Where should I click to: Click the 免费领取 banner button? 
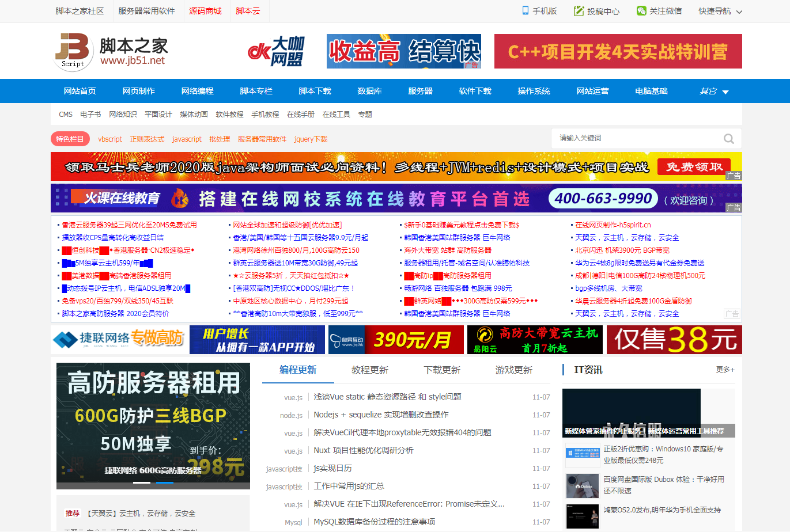click(694, 167)
